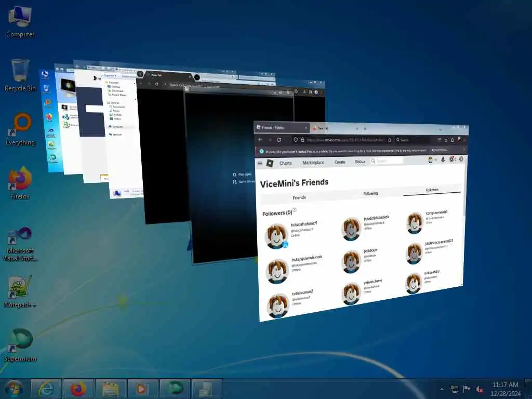
Task: Click the Followers help question mark icon
Action: tap(295, 210)
